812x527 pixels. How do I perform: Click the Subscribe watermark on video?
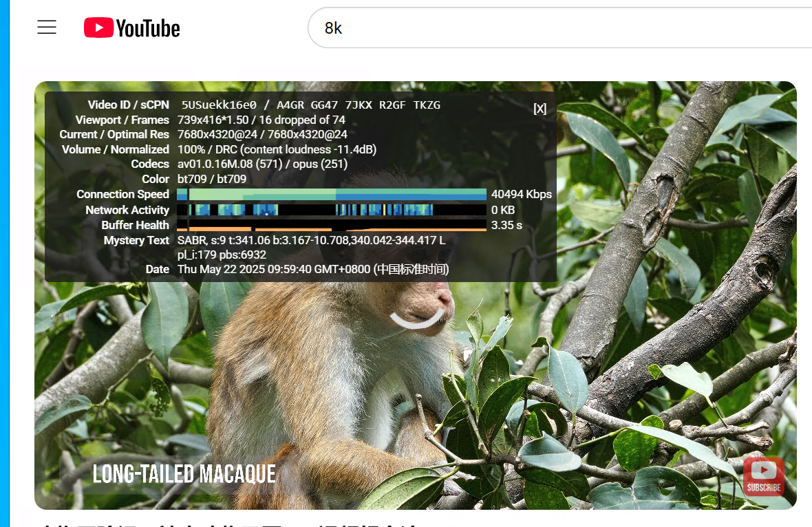[763, 476]
